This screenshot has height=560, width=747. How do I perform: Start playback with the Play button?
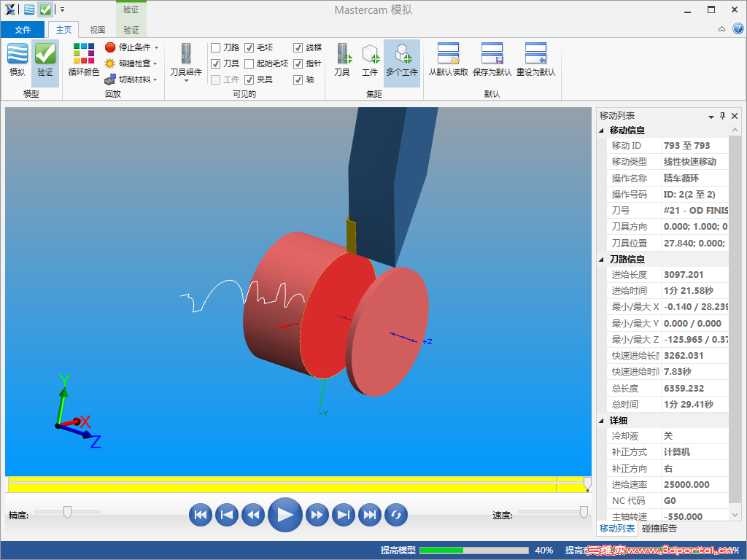285,515
